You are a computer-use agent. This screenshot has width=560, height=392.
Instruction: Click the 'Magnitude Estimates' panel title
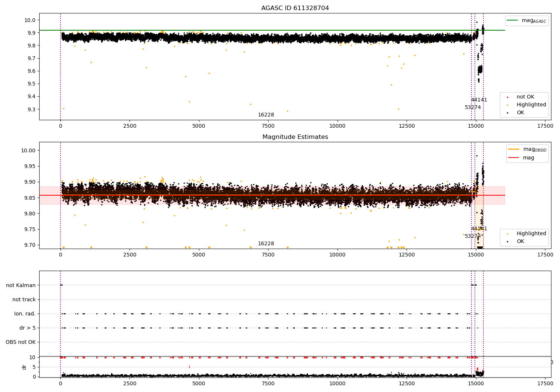coord(295,137)
